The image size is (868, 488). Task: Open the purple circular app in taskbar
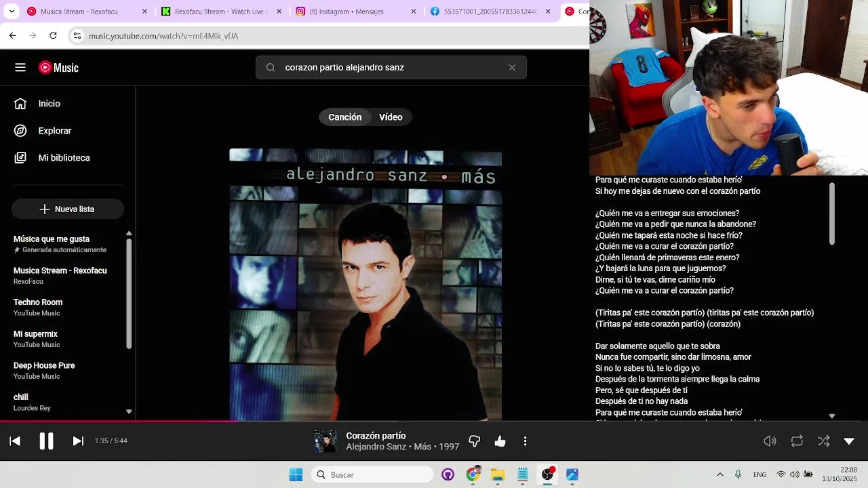tap(448, 475)
